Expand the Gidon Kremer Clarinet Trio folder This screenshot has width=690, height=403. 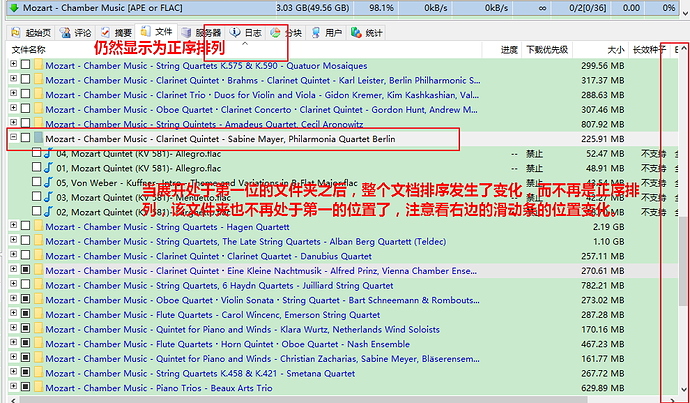tap(14, 93)
